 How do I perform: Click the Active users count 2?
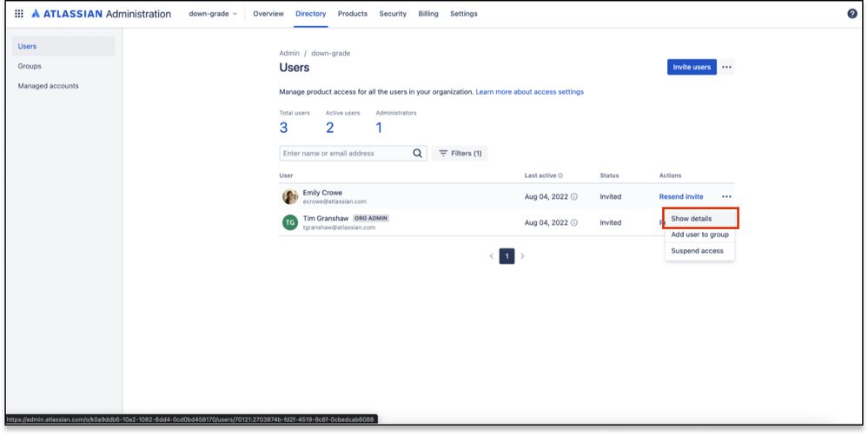330,128
